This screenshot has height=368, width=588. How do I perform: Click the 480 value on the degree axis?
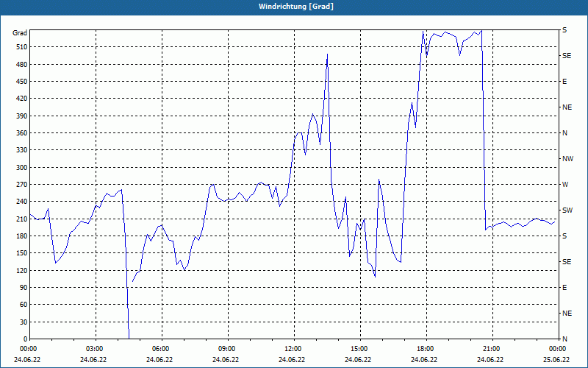[x=22, y=65]
